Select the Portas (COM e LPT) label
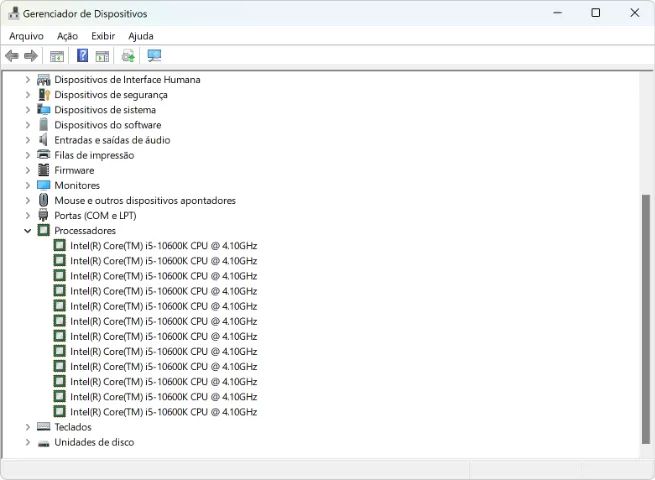655x480 pixels. pos(95,216)
